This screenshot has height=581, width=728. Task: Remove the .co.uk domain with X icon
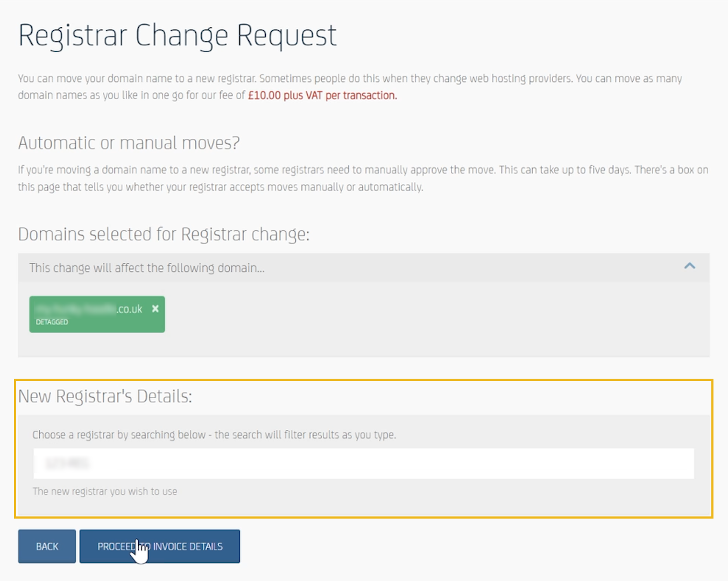(155, 309)
